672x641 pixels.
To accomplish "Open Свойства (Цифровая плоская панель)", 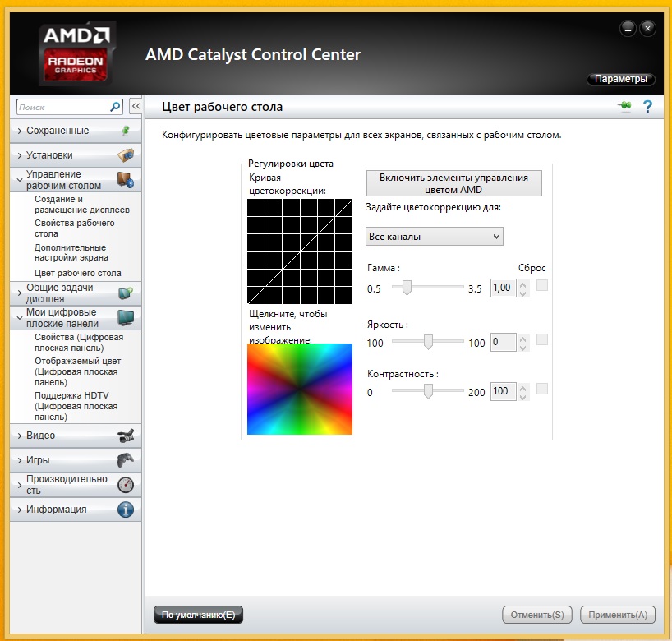I will 79,342.
